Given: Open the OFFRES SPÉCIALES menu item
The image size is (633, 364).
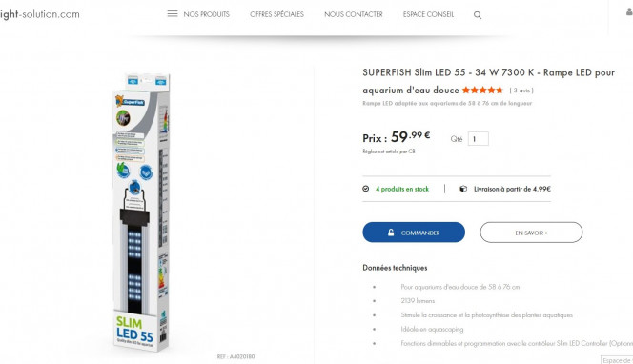Looking at the screenshot, I should point(276,14).
